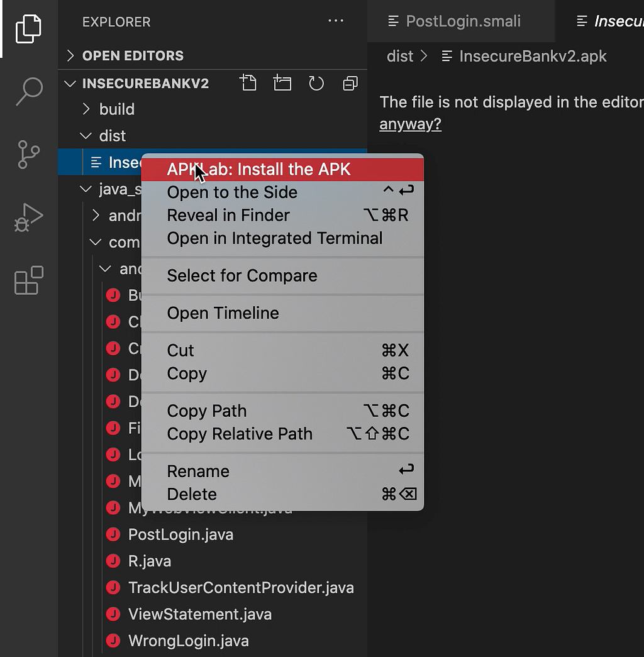
Task: Click the Java icon beside ViewStatement.java
Action: pos(113,614)
